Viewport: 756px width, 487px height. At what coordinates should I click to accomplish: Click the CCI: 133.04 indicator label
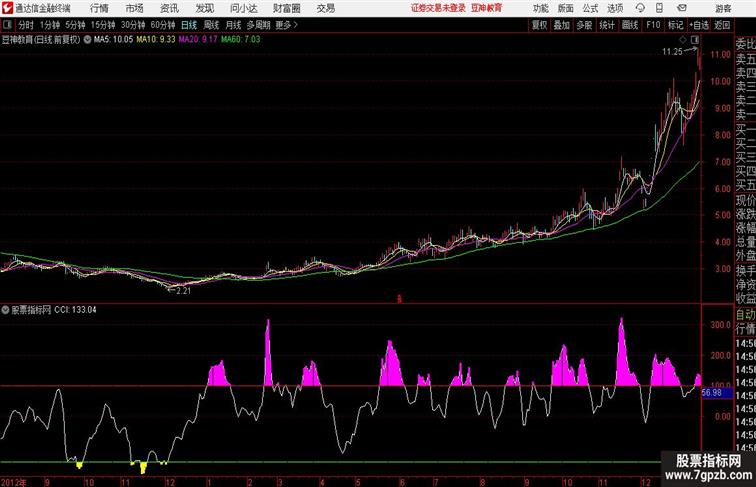coord(75,310)
